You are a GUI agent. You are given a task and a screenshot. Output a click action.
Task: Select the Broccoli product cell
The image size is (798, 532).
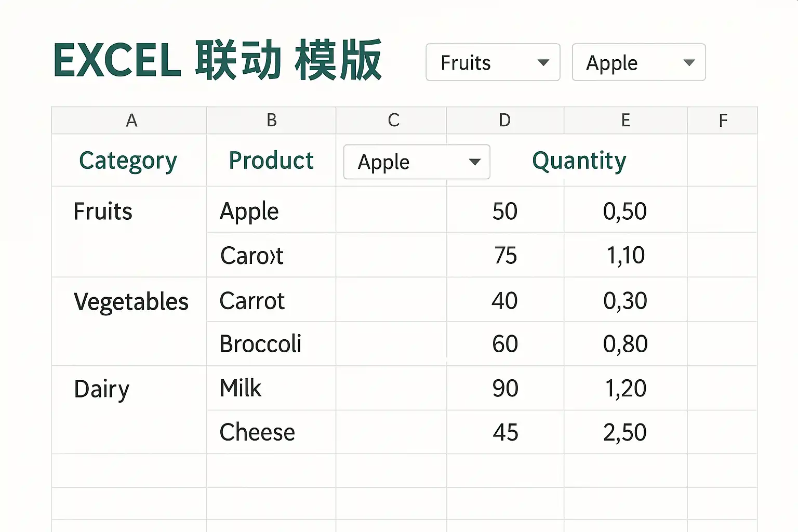click(x=271, y=343)
